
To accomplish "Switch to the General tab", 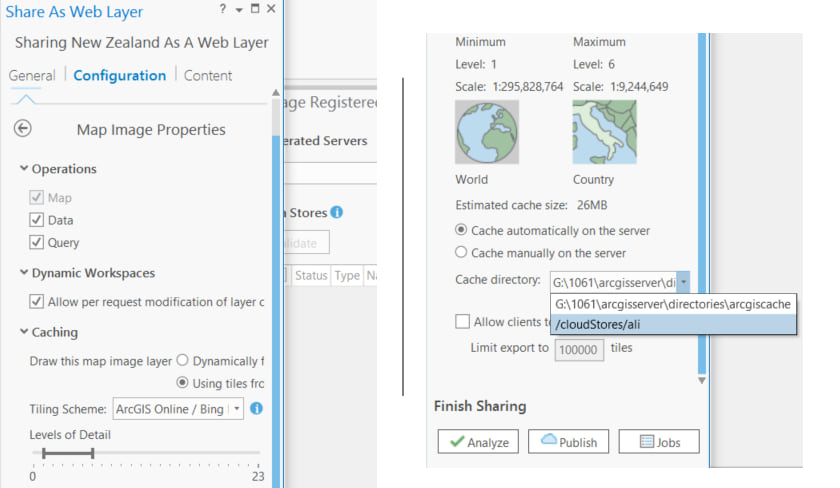I will pyautogui.click(x=32, y=76).
